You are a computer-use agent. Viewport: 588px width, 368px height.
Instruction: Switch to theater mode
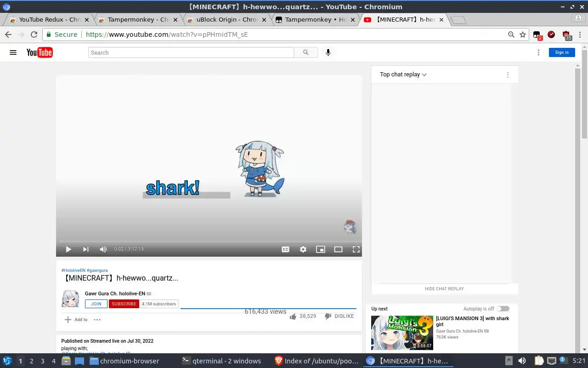coord(338,249)
